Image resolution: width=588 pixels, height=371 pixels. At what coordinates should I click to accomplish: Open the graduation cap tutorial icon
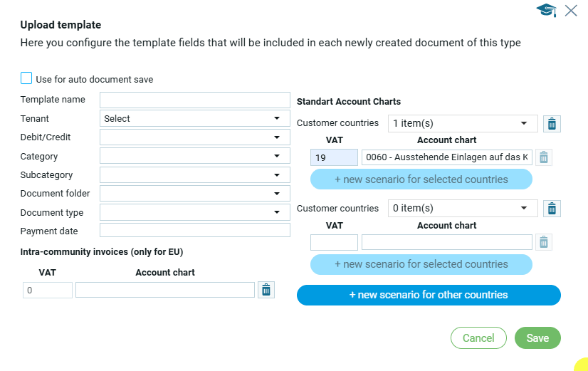tap(546, 10)
